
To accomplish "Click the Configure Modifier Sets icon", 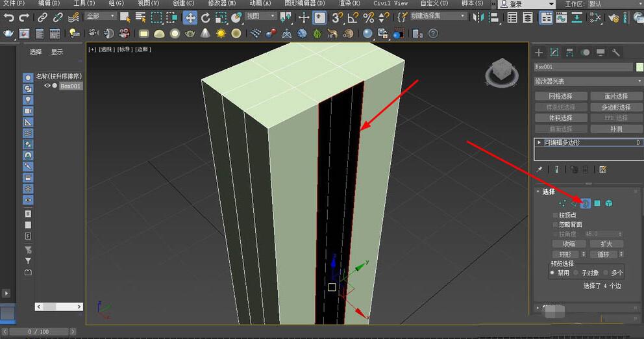I will click(x=602, y=169).
